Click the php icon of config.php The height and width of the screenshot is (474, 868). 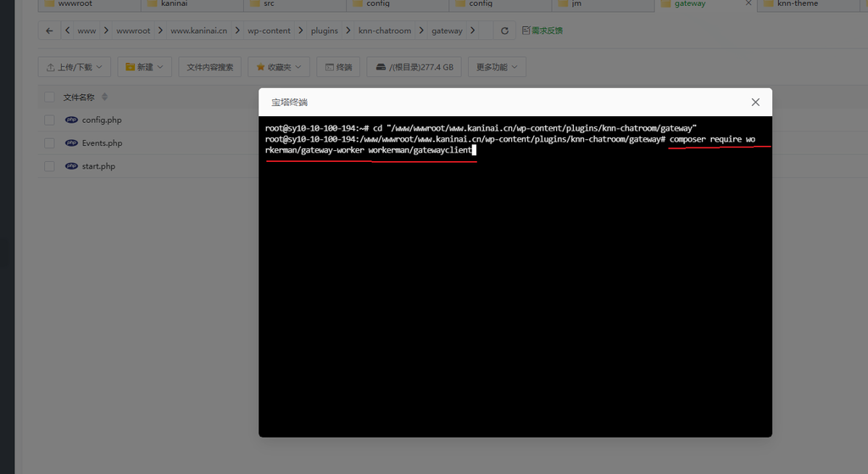click(x=71, y=120)
